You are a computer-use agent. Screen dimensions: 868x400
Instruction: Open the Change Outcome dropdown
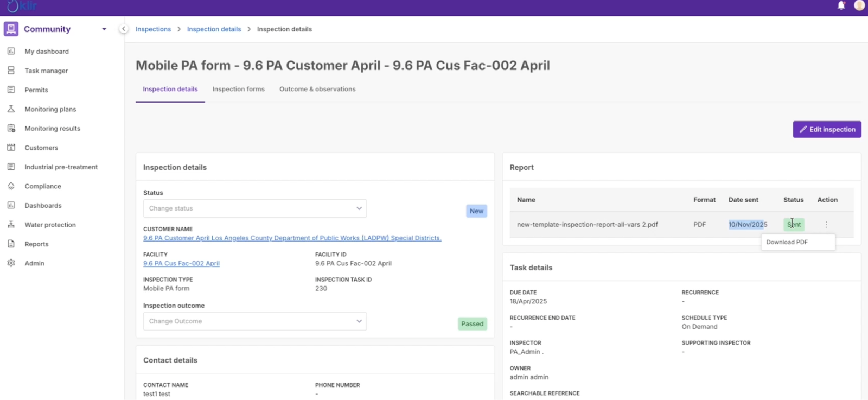click(254, 321)
